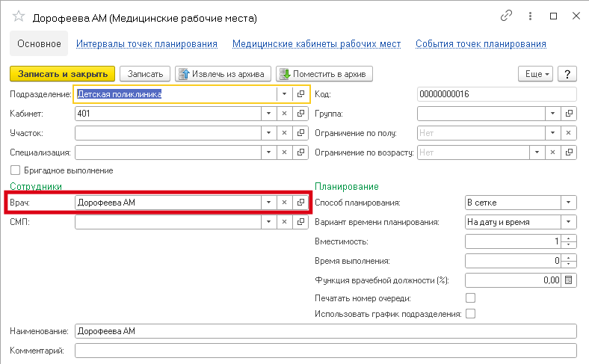
Task: Toggle Использовать график подразделения checkbox
Action: [470, 314]
